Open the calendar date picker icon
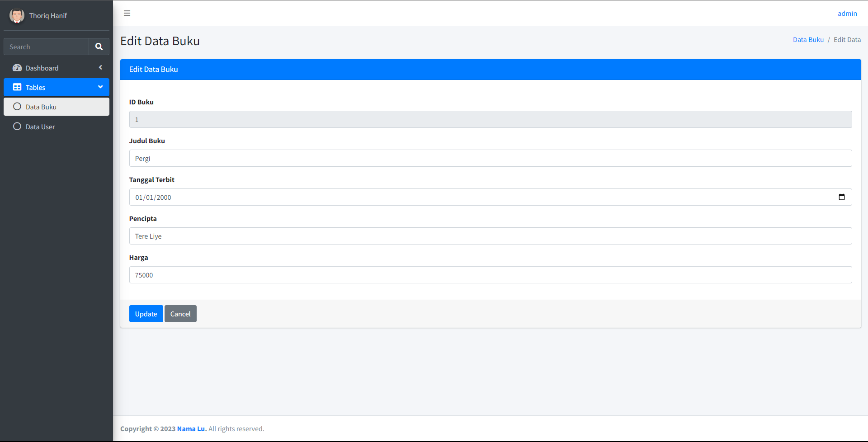The image size is (868, 442). pos(841,197)
